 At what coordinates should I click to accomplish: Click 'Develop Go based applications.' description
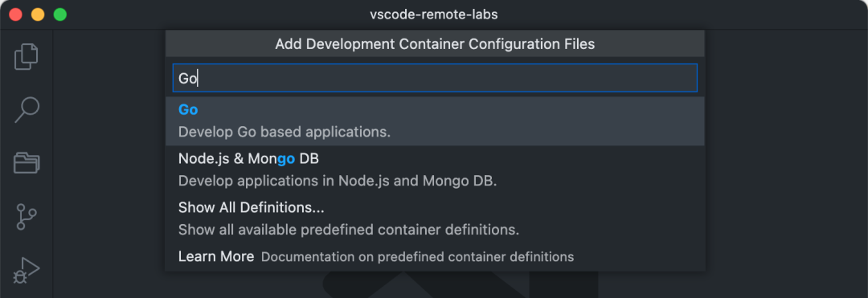[285, 133]
